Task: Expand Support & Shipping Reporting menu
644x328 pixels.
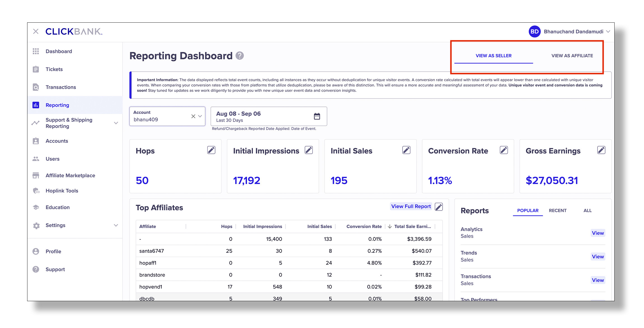Action: point(116,123)
